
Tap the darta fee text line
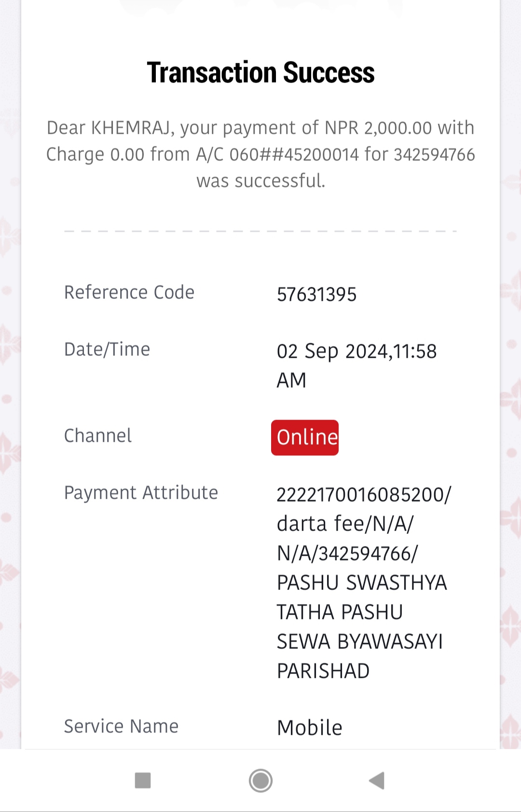coord(345,524)
